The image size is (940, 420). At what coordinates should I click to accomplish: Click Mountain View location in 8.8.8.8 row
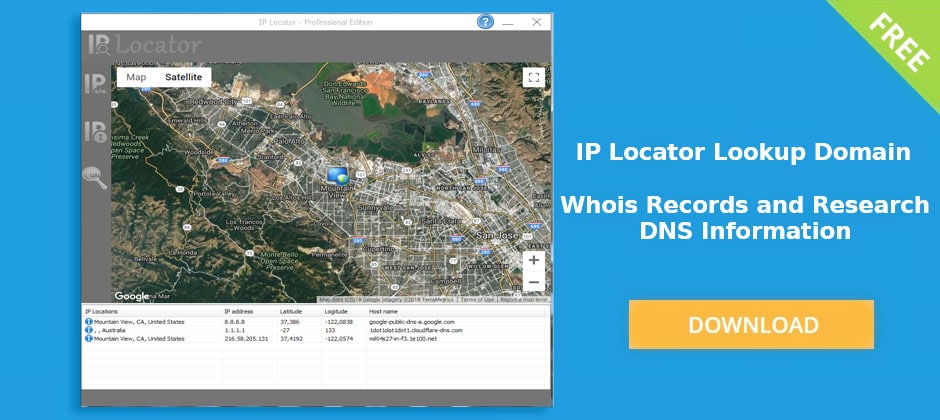tap(139, 322)
